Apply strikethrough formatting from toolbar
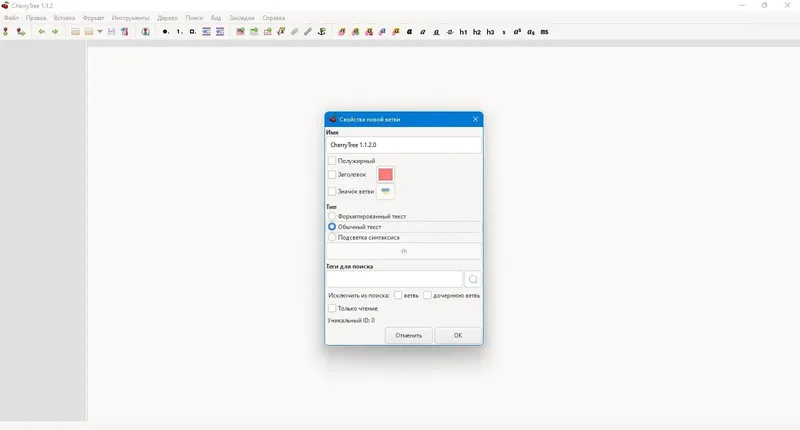The height and width of the screenshot is (430, 800). (449, 32)
